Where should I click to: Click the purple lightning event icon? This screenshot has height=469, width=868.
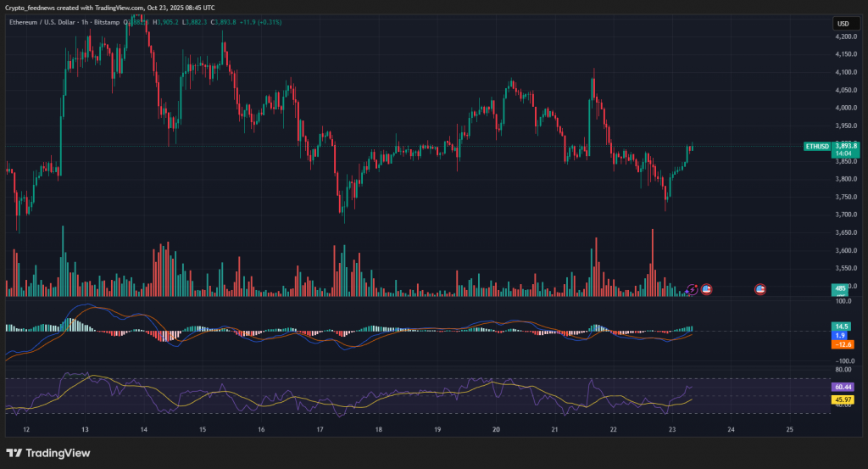click(x=693, y=289)
